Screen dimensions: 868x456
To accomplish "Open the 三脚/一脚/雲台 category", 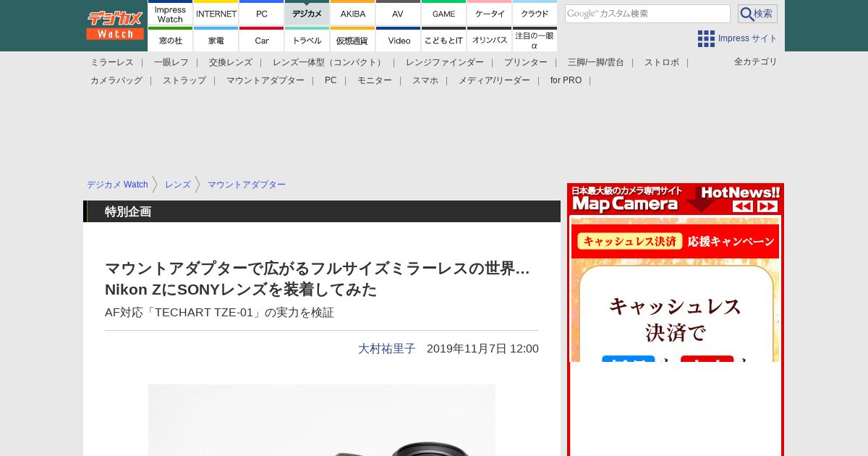I will 596,62.
